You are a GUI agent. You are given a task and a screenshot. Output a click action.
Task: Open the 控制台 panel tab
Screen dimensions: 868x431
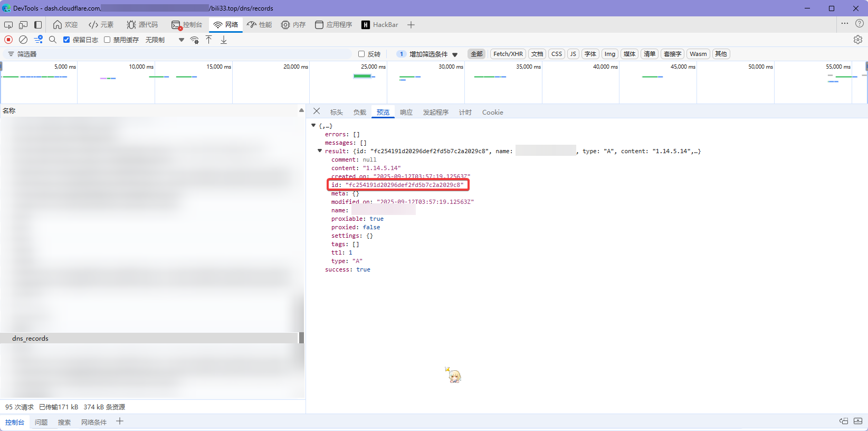(187, 25)
